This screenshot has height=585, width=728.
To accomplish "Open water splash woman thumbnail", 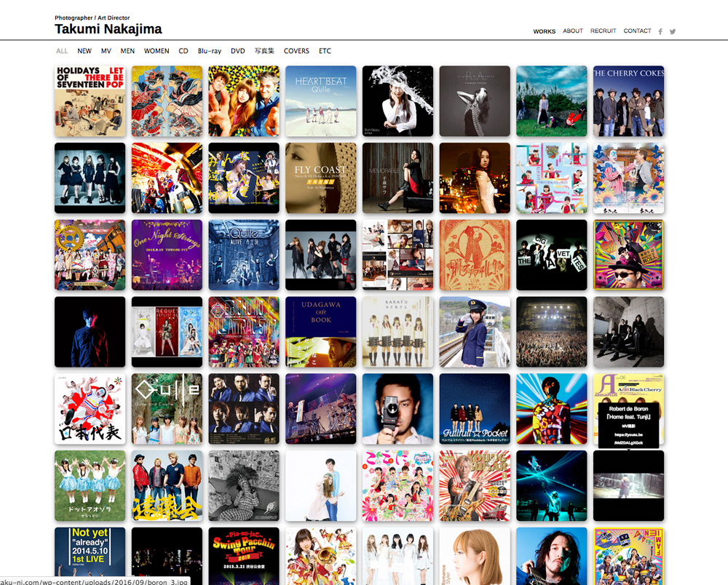I will [x=398, y=101].
